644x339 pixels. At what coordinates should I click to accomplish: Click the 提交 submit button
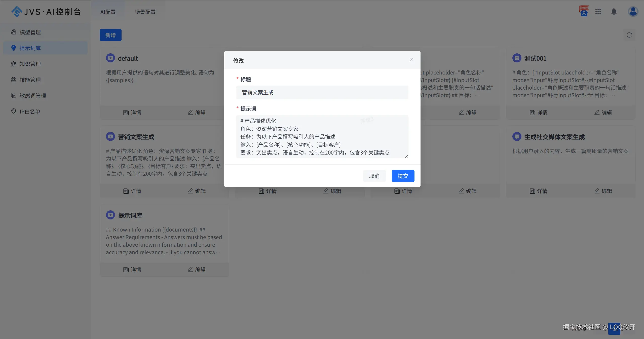pos(403,176)
